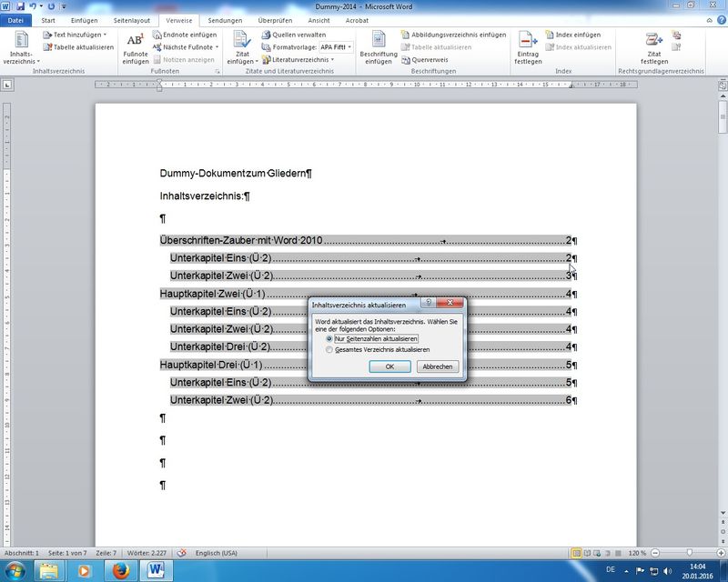Click the 120 % zoom level button
Viewport: 728px width, 582px height.
(x=637, y=553)
